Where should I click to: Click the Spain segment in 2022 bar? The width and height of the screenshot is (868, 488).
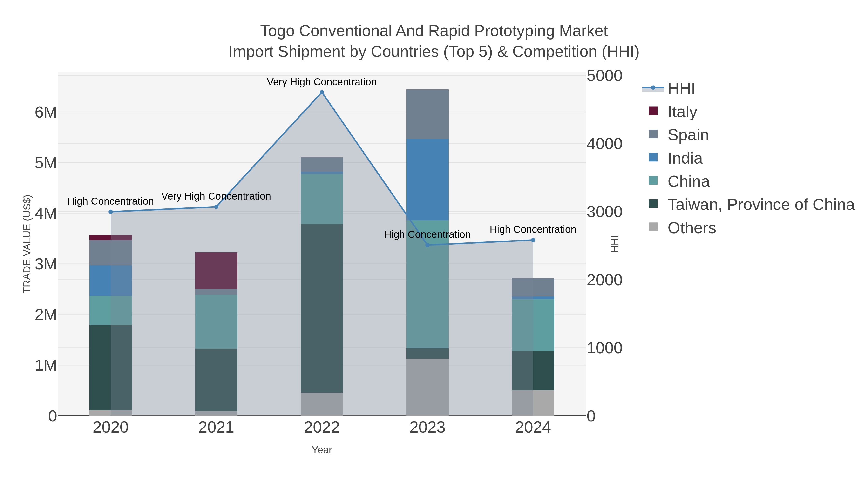pyautogui.click(x=322, y=164)
